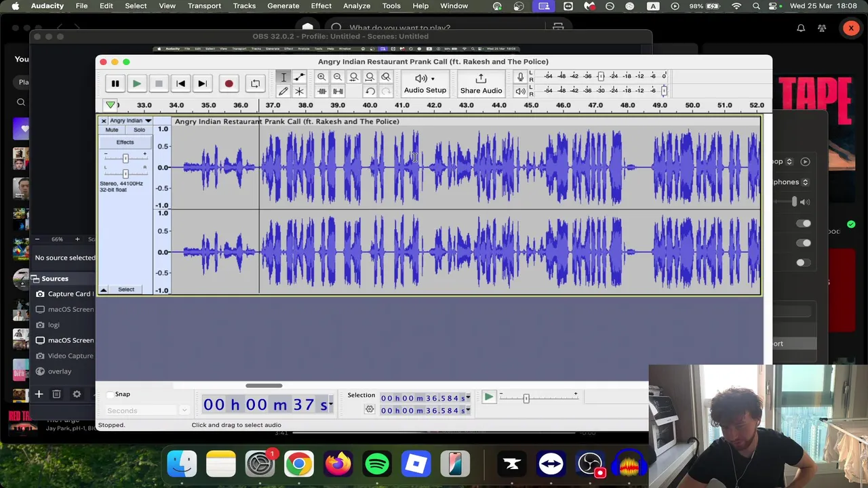Open Google Chrome from the Dock
Image resolution: width=868 pixels, height=488 pixels.
click(x=299, y=464)
